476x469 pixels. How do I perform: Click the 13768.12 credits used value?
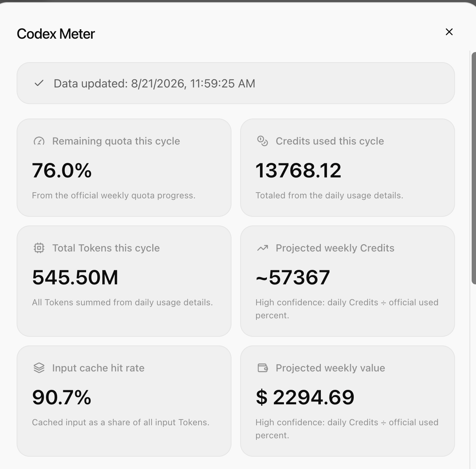(298, 171)
